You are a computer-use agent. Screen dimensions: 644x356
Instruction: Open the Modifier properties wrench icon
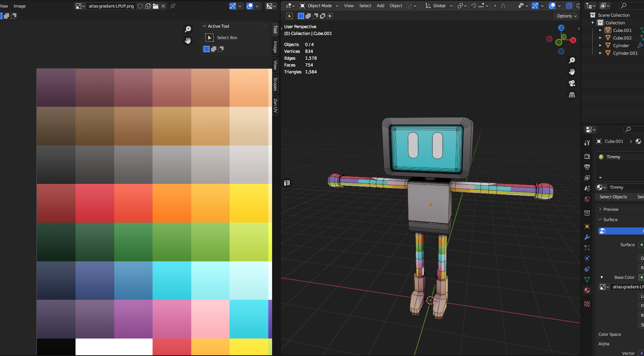coord(587,237)
